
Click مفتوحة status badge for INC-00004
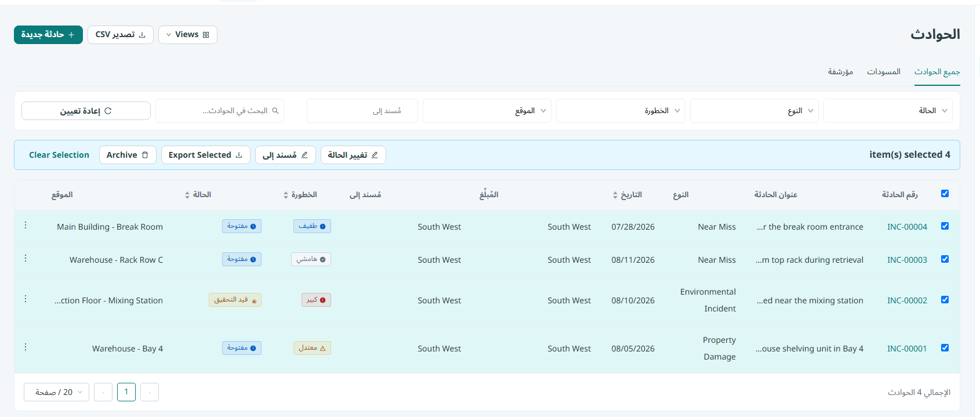242,226
